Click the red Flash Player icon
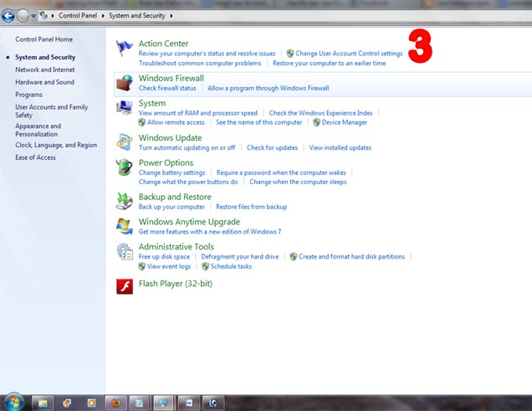 125,286
